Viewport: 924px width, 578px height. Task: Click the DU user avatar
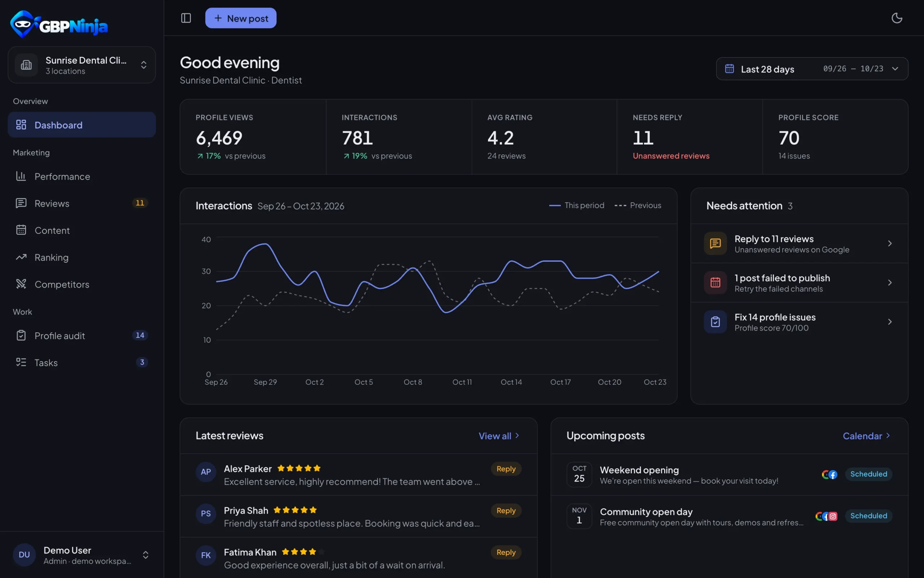[x=25, y=555]
